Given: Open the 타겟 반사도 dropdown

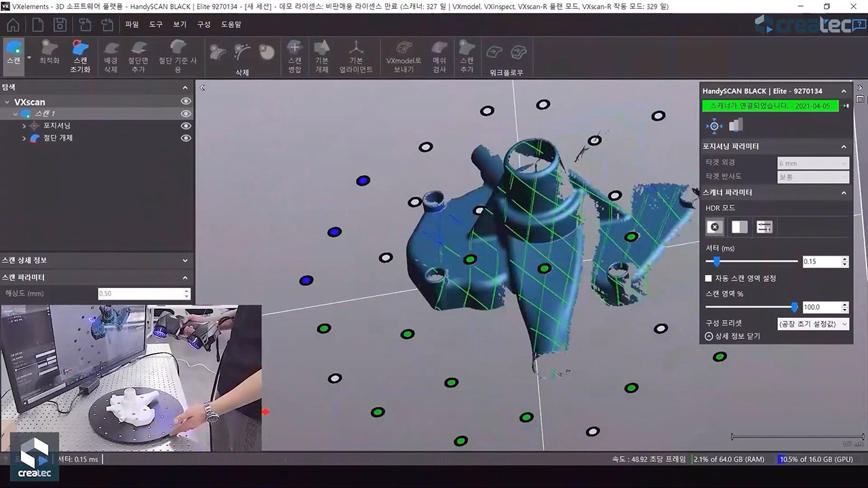Looking at the screenshot, I should click(813, 177).
